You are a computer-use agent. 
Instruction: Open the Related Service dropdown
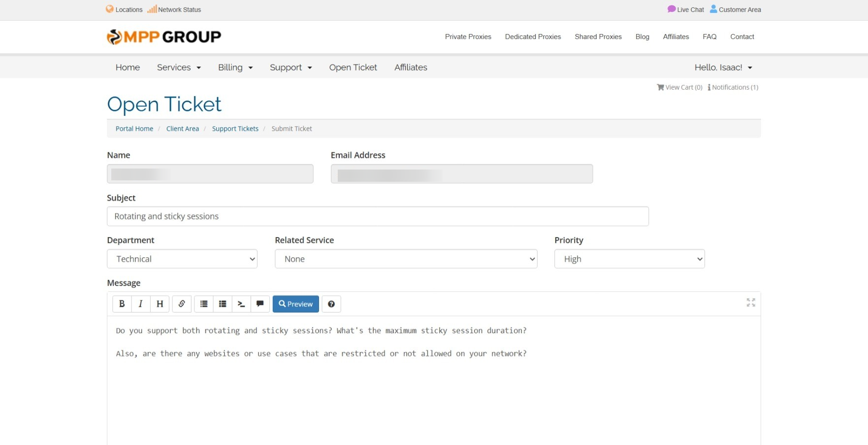(406, 259)
